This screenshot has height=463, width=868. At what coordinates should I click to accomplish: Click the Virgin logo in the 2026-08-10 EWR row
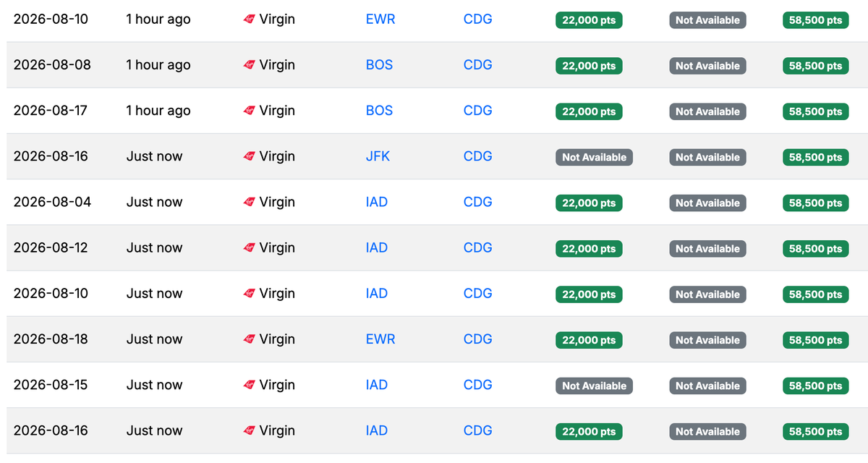pos(250,20)
